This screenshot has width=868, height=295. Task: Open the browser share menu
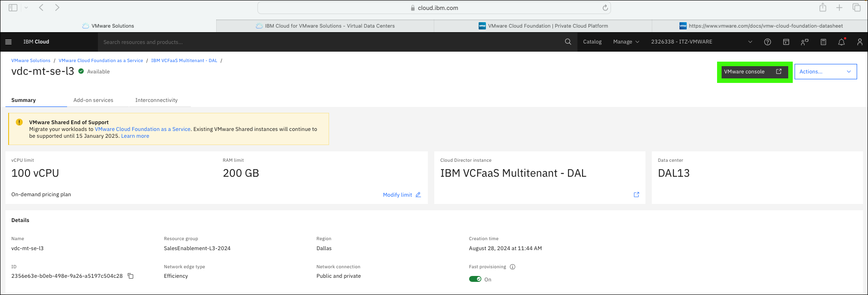[823, 7]
